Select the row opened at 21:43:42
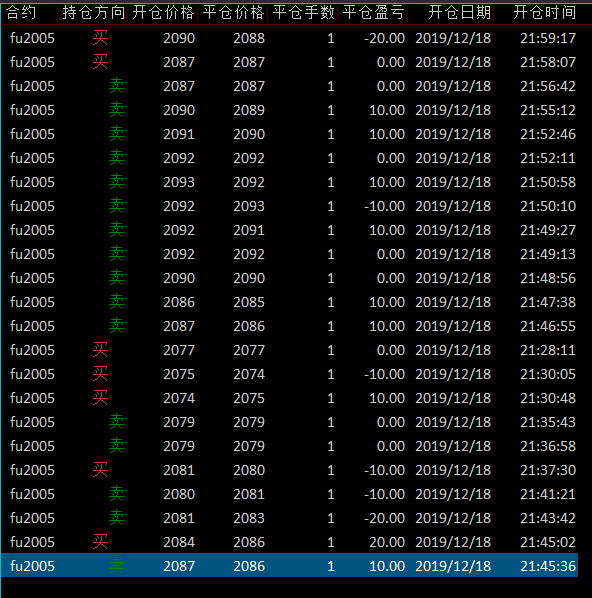Screen dimensions: 592x598 click(290, 518)
